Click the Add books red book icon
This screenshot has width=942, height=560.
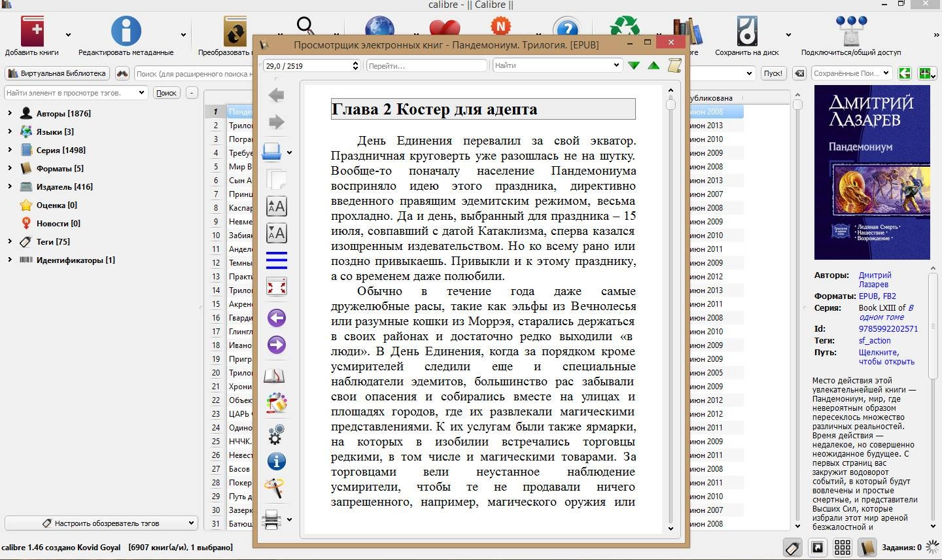click(31, 30)
